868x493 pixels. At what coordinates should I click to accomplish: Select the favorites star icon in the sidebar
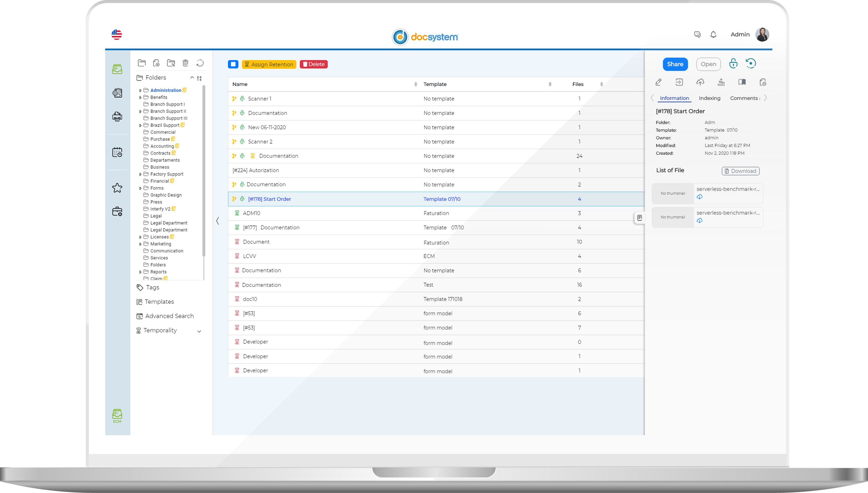tap(117, 188)
